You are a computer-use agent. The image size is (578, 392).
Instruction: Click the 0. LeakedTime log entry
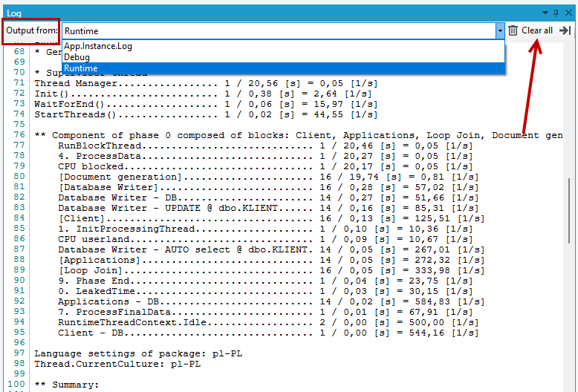point(265,291)
